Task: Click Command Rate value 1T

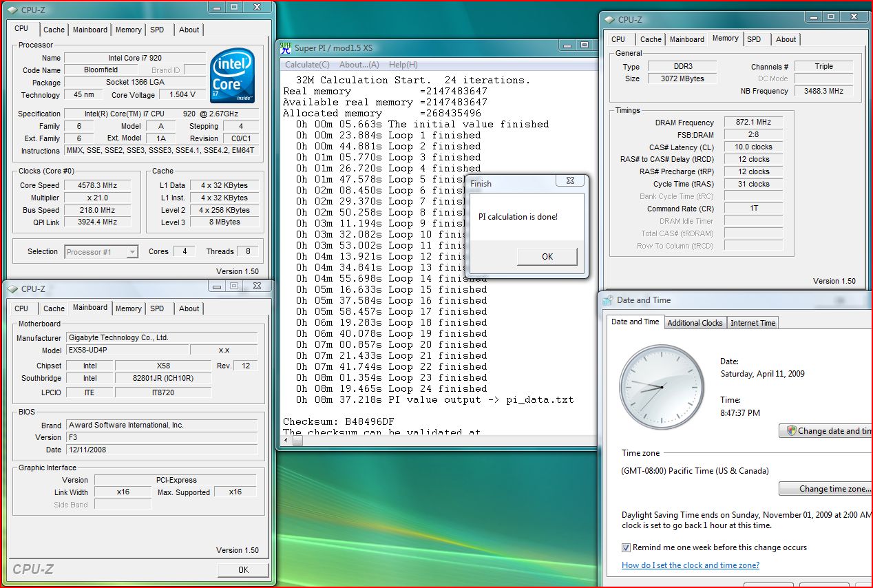Action: [x=753, y=209]
